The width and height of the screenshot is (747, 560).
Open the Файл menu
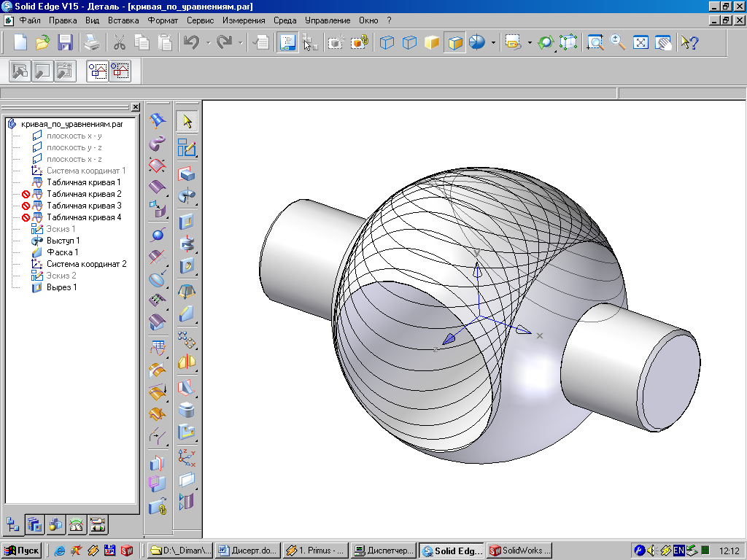(x=29, y=20)
